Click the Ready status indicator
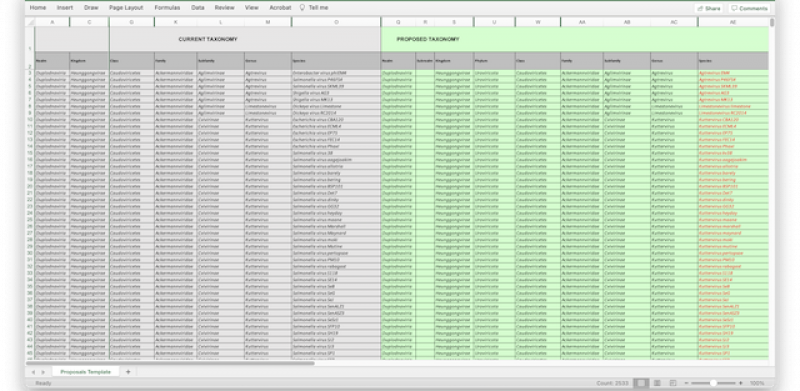This screenshot has width=800, height=391. pos(43,383)
